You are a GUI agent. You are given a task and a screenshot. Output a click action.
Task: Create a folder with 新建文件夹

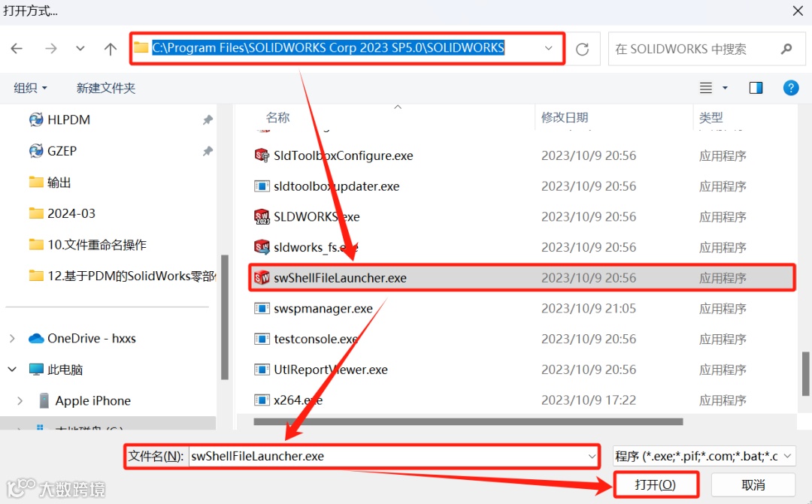pos(106,88)
